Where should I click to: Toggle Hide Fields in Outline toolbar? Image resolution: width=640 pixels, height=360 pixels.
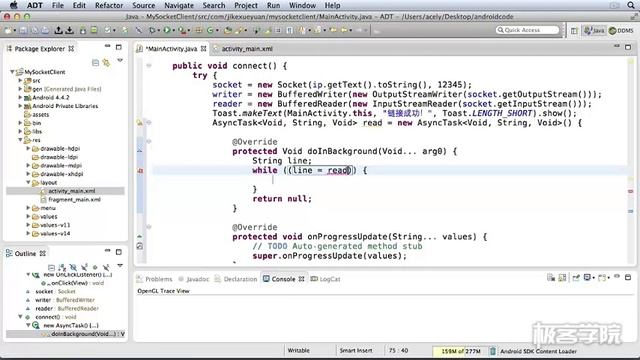point(73,267)
